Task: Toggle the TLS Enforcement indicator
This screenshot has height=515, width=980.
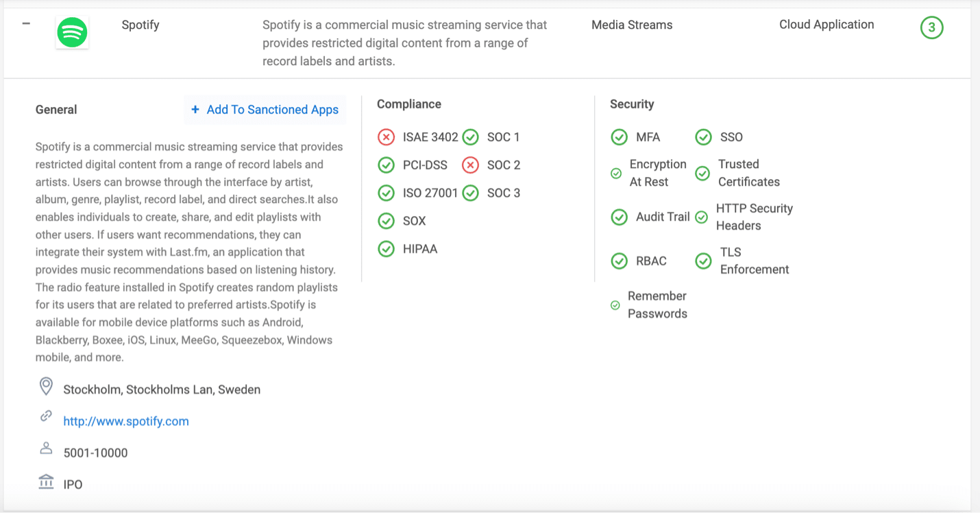Action: click(x=703, y=261)
